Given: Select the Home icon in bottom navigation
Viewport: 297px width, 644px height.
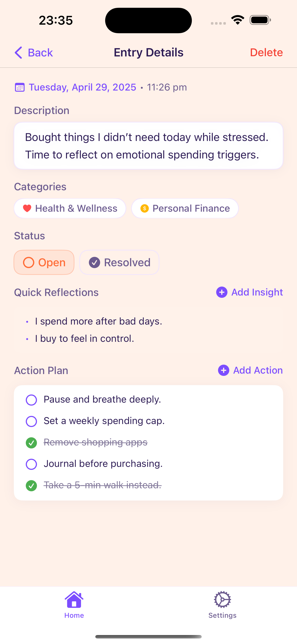Looking at the screenshot, I should click(x=74, y=599).
